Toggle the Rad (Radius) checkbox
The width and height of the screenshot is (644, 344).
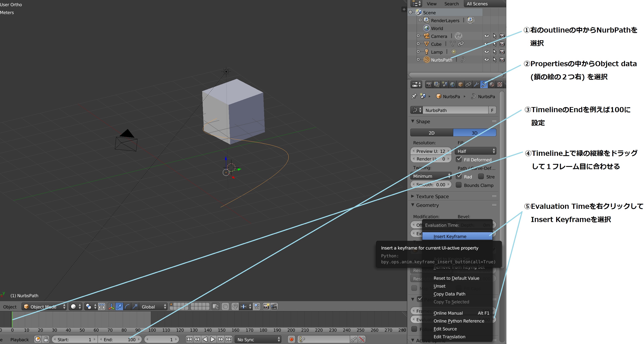[x=459, y=176]
